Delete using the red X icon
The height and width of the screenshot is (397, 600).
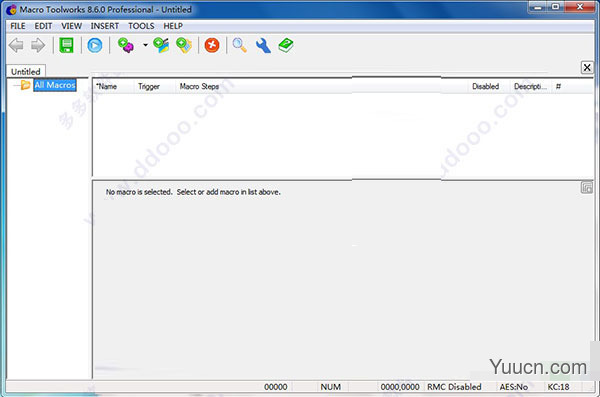pos(212,45)
